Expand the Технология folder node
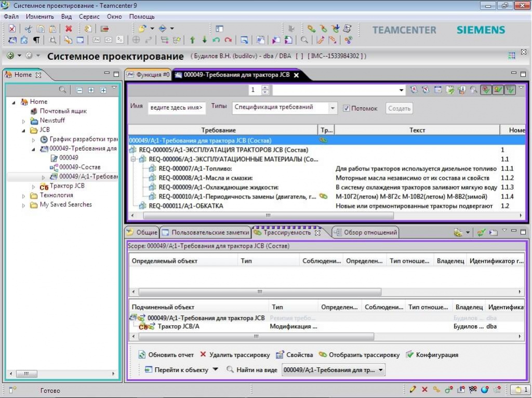The width and height of the screenshot is (532, 398). (23, 196)
